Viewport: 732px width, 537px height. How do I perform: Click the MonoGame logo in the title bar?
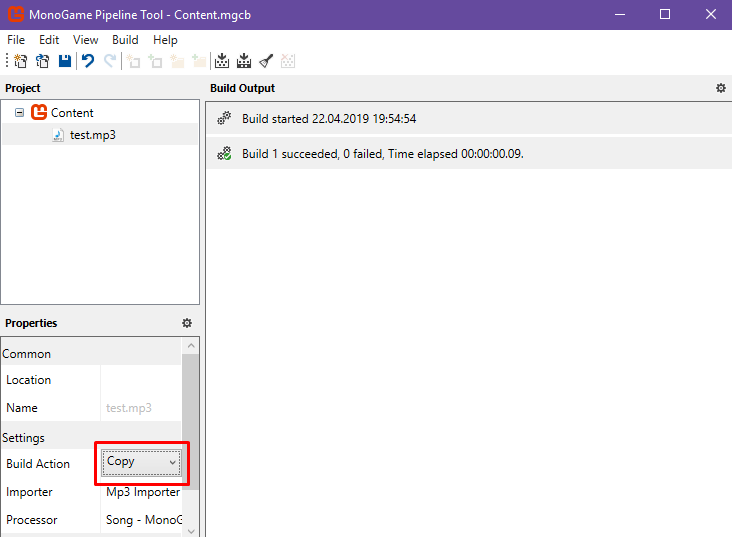coord(16,14)
